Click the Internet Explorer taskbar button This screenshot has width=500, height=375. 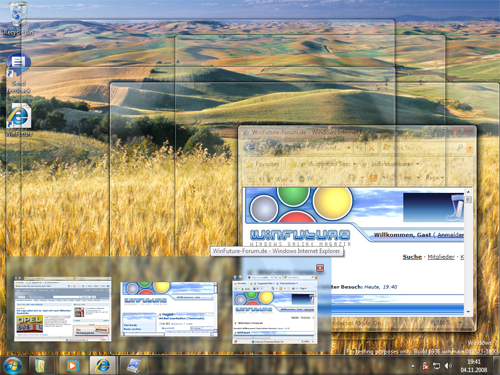coord(103,365)
